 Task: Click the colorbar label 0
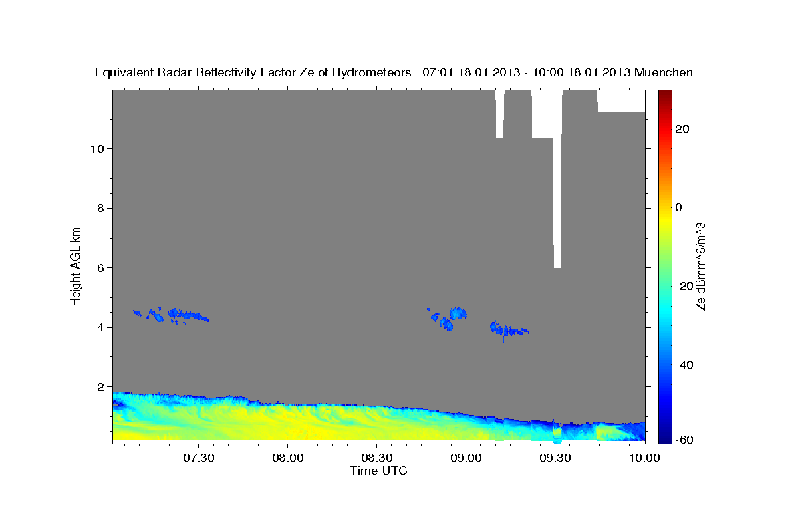(679, 207)
